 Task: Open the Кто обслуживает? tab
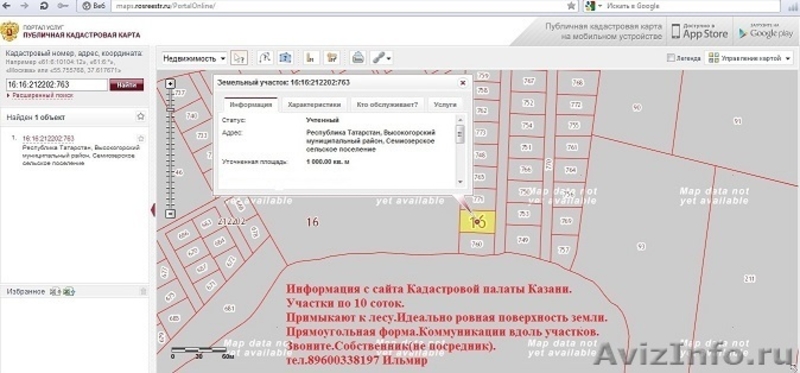tap(387, 105)
